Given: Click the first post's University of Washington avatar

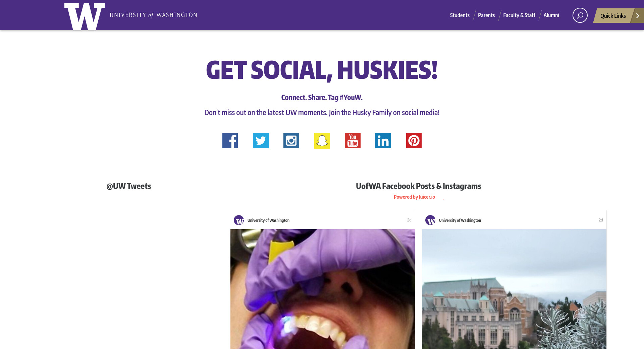Looking at the screenshot, I should [x=239, y=220].
